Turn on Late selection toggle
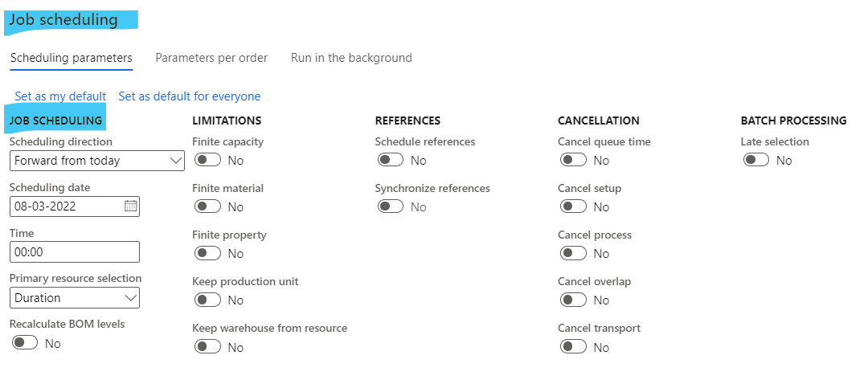 [755, 161]
